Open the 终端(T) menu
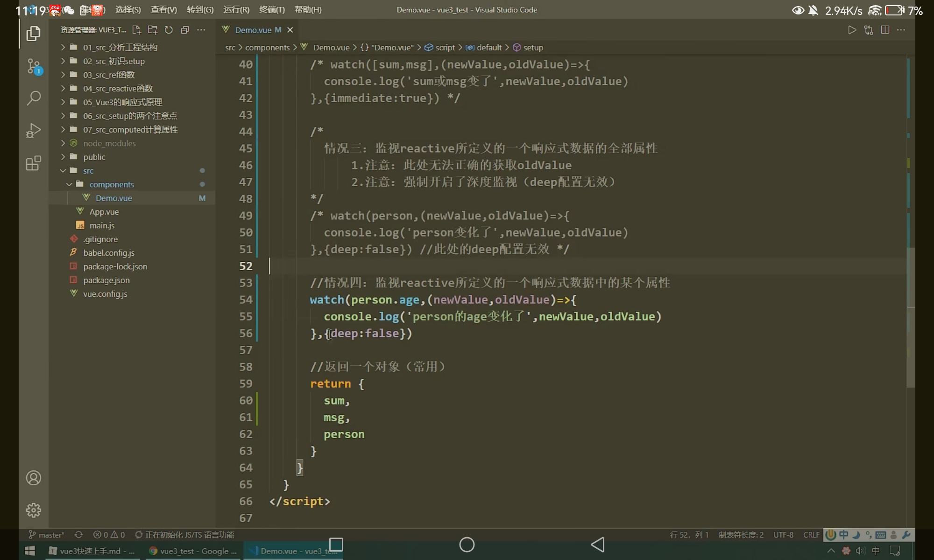The height and width of the screenshot is (560, 934). 272,10
